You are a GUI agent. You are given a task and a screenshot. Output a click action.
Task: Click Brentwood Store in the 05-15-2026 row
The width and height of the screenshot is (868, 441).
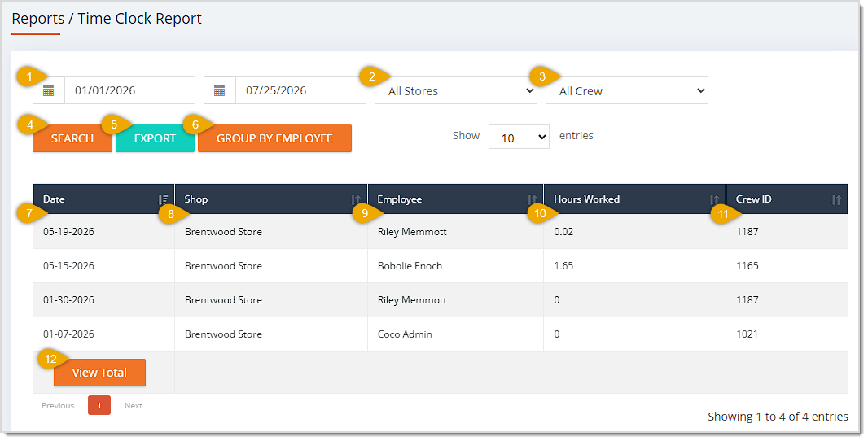[x=224, y=266]
